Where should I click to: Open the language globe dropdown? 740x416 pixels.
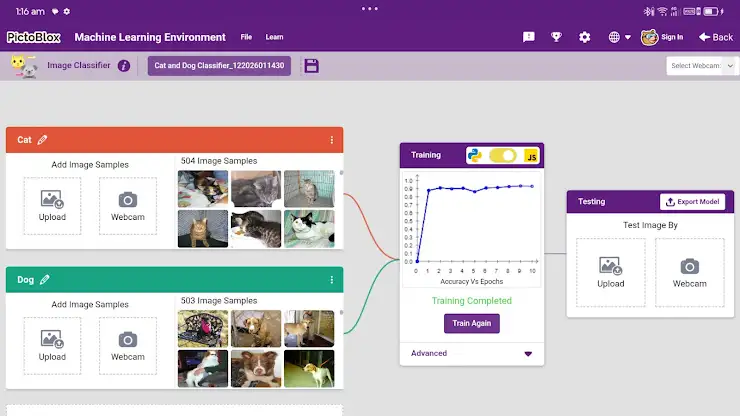coord(619,37)
